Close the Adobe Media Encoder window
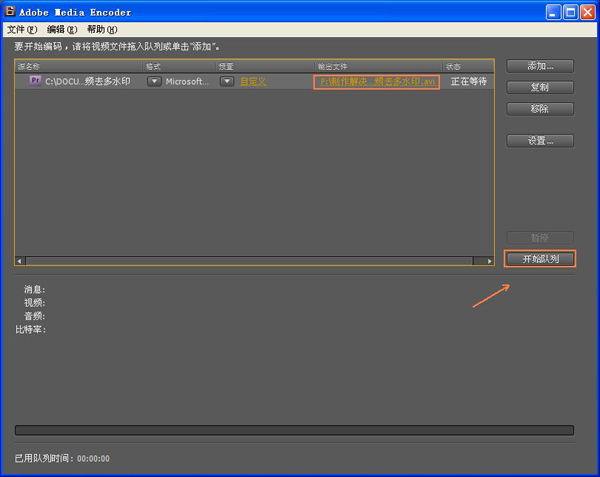Screen dimensions: 600x477 pos(588,12)
